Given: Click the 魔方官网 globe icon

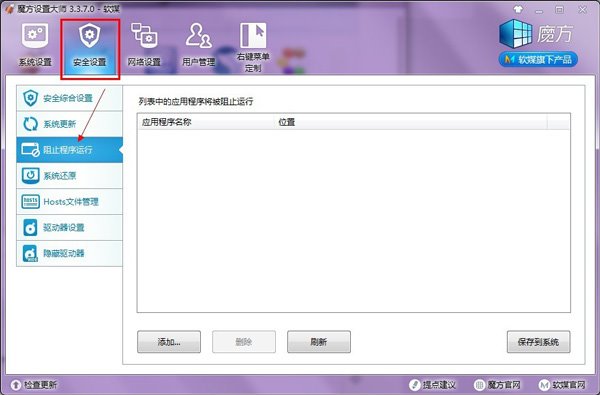Looking at the screenshot, I should [x=479, y=385].
